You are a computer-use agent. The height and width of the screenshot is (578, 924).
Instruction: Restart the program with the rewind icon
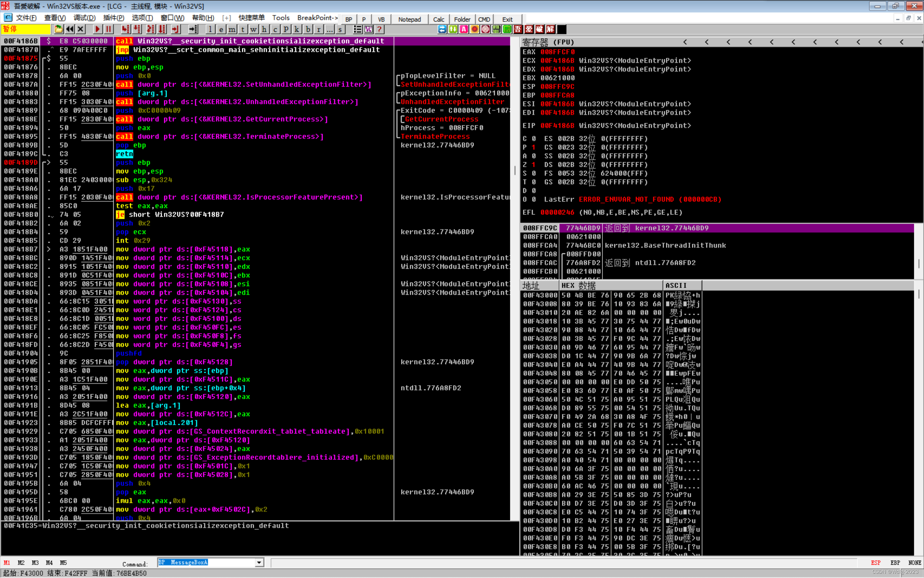[x=70, y=29]
